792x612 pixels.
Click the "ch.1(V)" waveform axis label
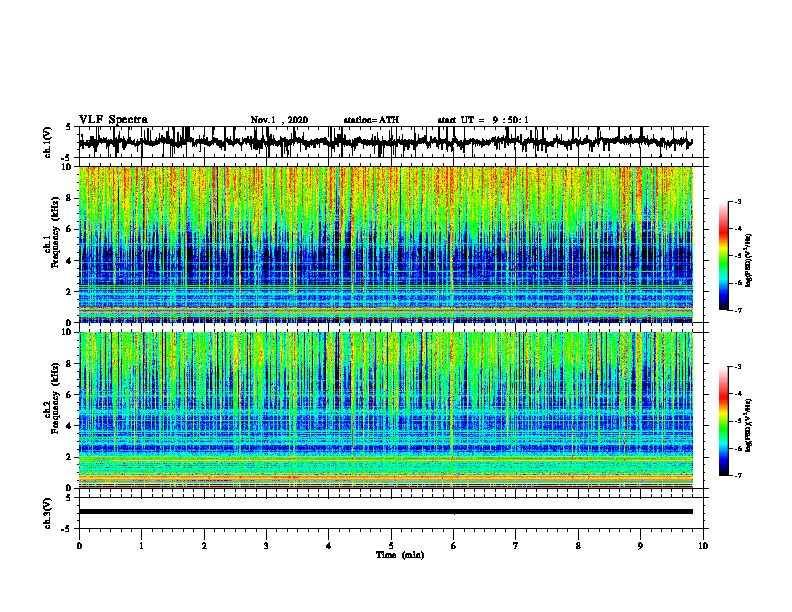click(48, 142)
